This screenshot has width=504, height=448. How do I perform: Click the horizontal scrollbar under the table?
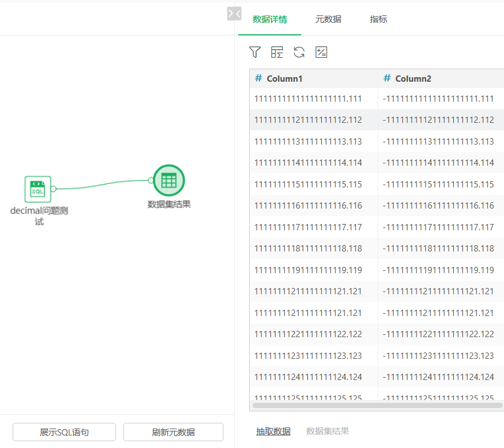377,405
